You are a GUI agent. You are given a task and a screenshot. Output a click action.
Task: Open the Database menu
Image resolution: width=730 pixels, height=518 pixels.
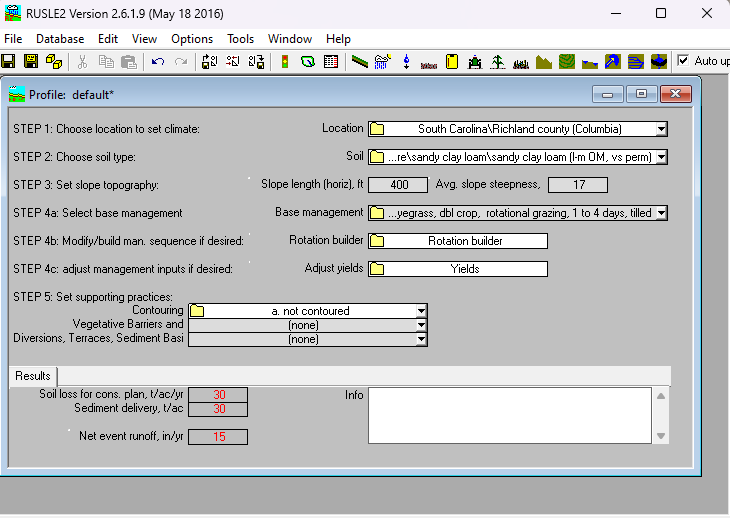(60, 39)
